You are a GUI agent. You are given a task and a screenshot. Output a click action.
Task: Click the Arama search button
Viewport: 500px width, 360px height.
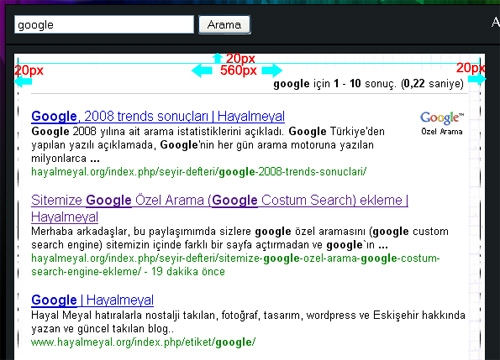[224, 25]
